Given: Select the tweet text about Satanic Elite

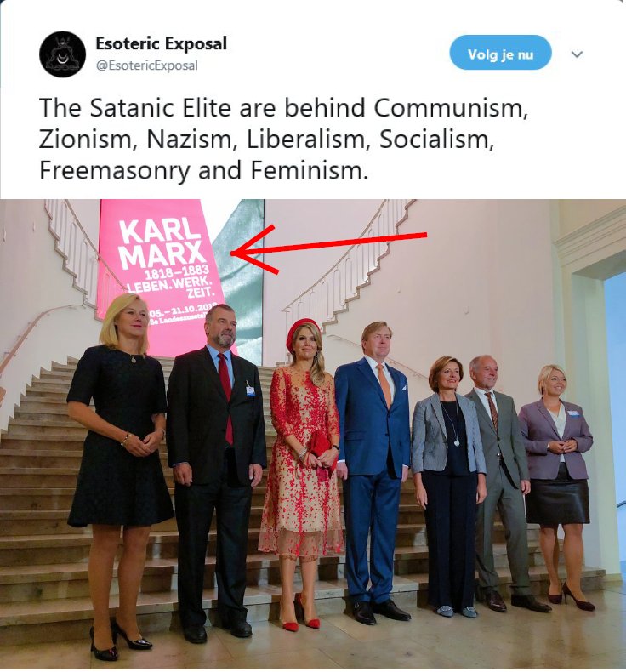Looking at the screenshot, I should tap(282, 139).
